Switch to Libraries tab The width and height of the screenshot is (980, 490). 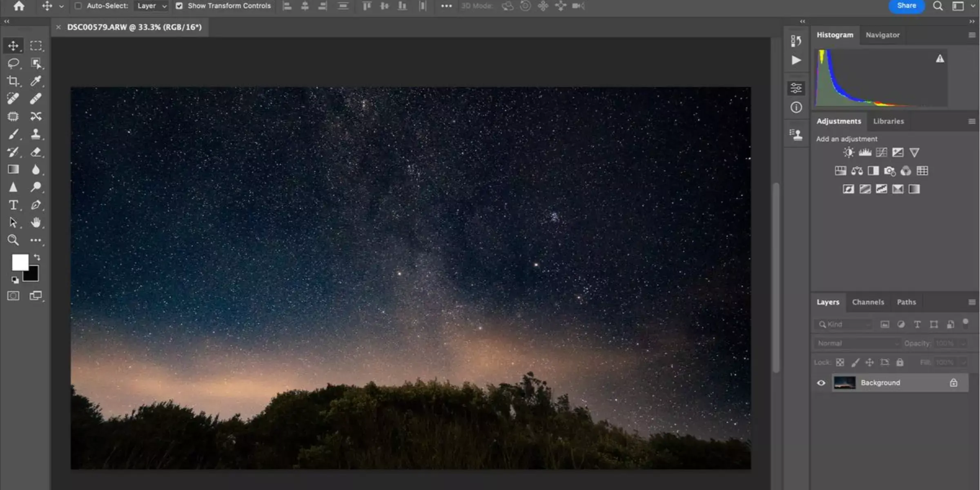point(888,120)
